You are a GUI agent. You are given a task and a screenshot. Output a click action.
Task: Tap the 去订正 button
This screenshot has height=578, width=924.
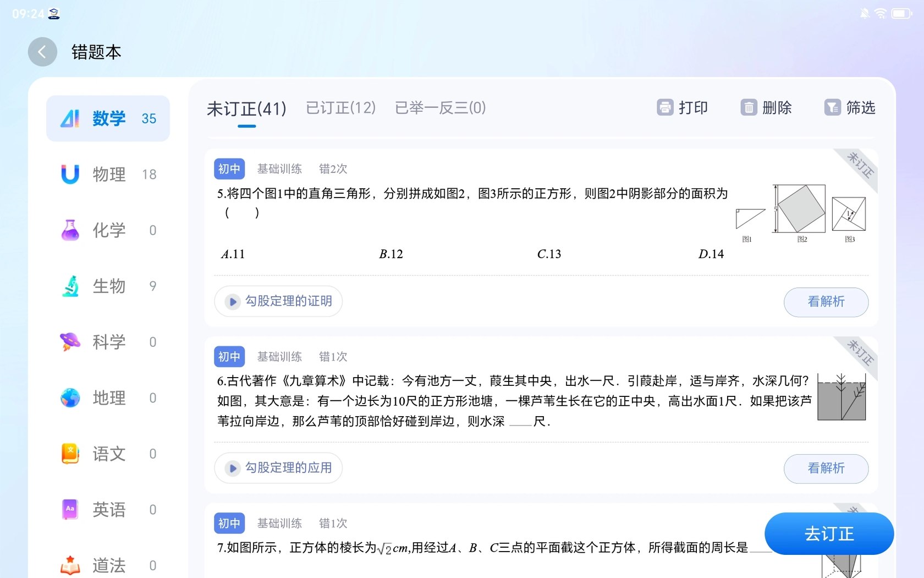point(829,533)
